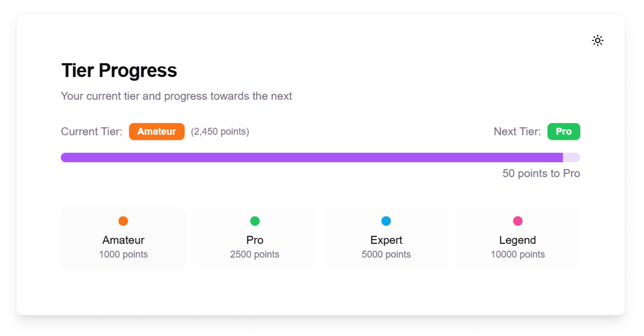Screen dimensions: 644x336
Task: Select the Expert tier card
Action: click(x=386, y=239)
